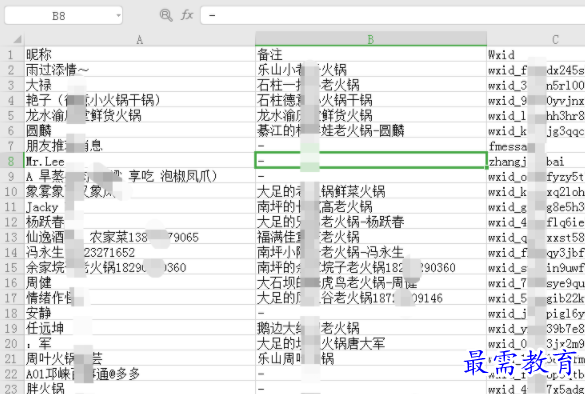Click cell B20 ending with 火锅唐大军

(371, 343)
